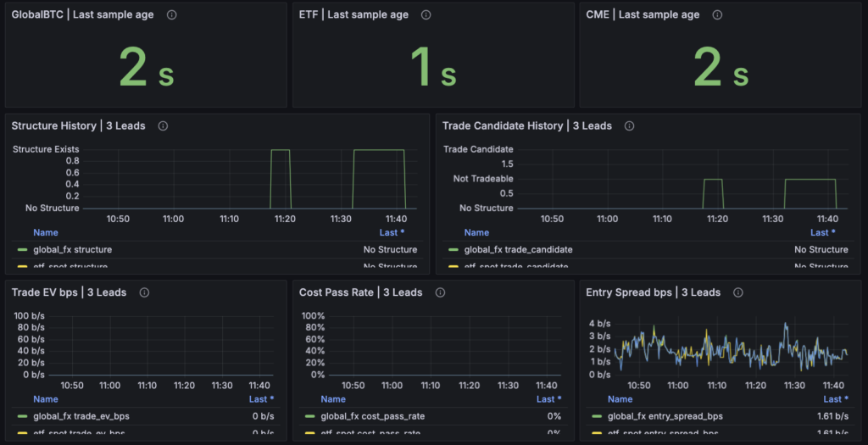The width and height of the screenshot is (868, 445).
Task: Click info icon beside ETF Last sample age
Action: [x=426, y=15]
